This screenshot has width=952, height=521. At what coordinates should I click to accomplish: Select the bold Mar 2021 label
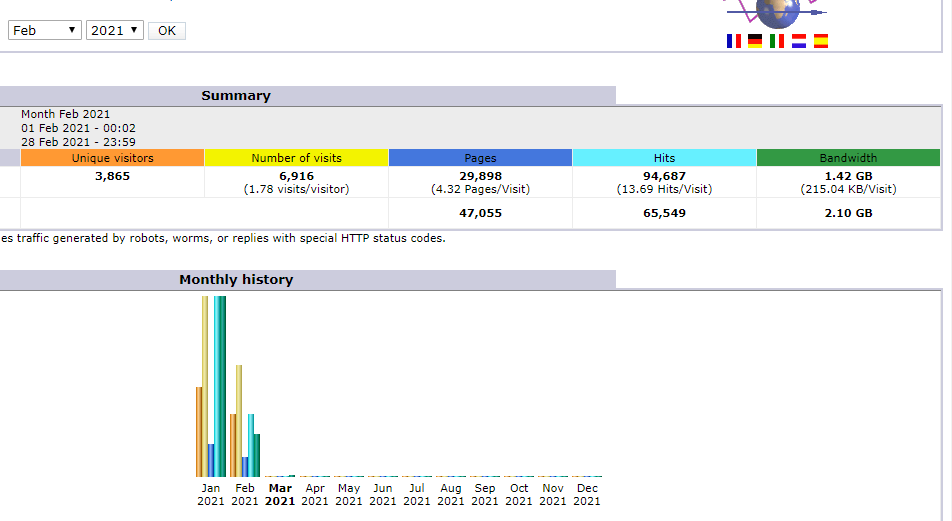[280, 495]
